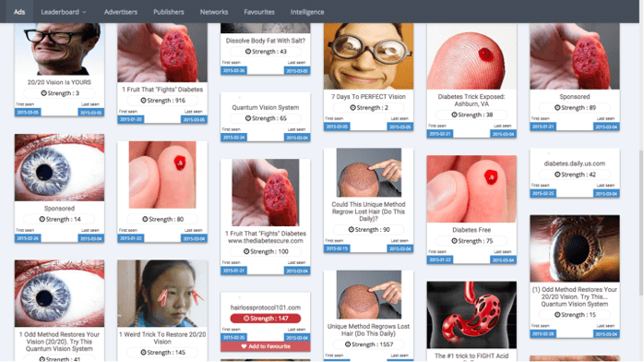
Task: Click the Strength : 916 clock icon
Action: (143, 101)
